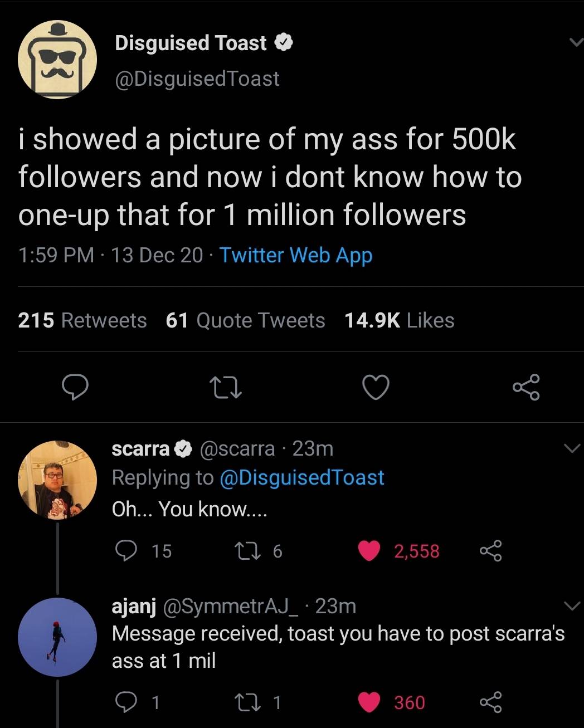Image resolution: width=584 pixels, height=728 pixels.
Task: Unlike scarra's reply with 2,558 likes
Action: [369, 551]
